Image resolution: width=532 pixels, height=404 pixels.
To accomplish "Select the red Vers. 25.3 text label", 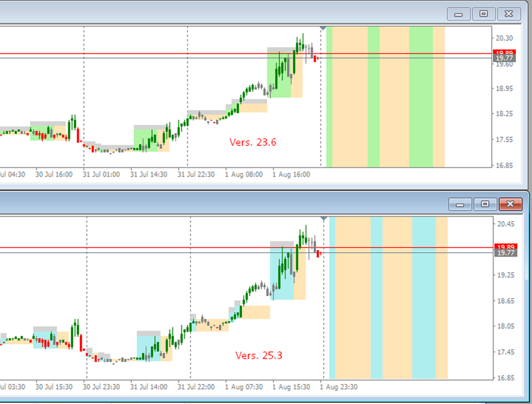I will 259,356.
